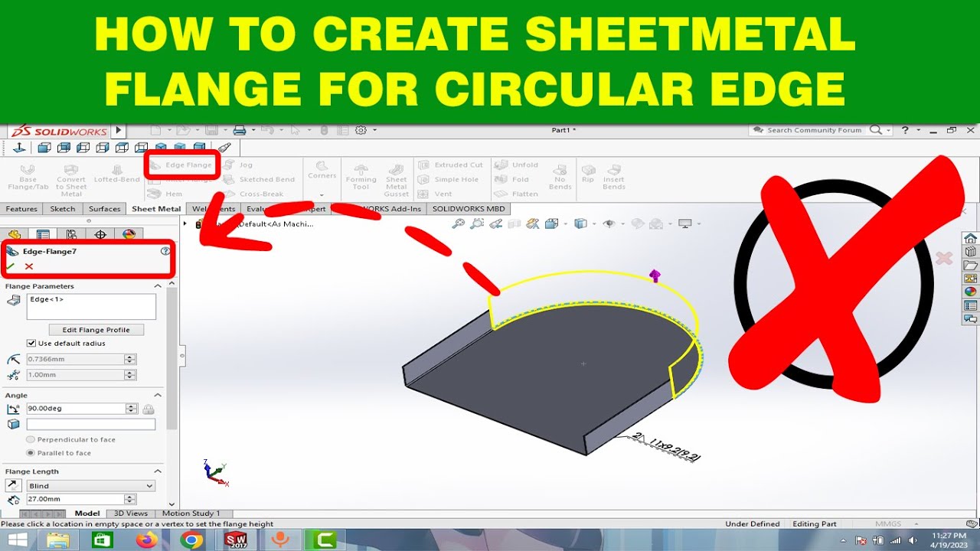Open Edge-Flange7 help icon
Viewport: 980px width, 551px height.
point(165,251)
